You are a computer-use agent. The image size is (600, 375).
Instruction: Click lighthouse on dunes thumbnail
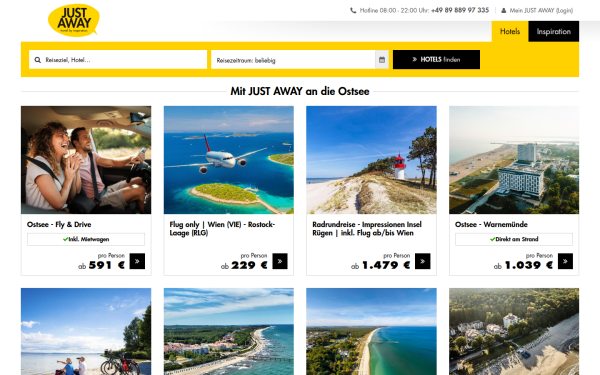[x=372, y=160]
